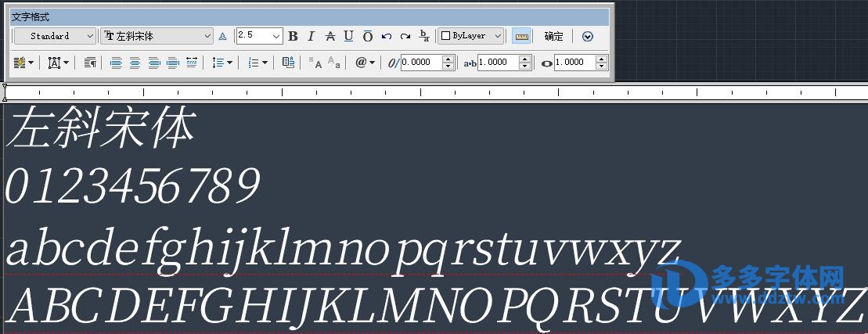868x334 pixels.
Task: Insert a field using the field icon
Action: coord(288,63)
